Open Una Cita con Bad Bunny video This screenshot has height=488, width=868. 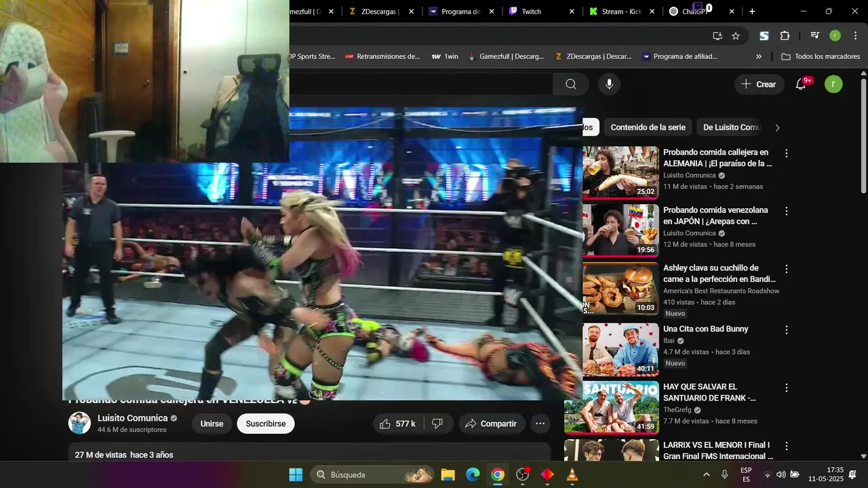coord(705,329)
